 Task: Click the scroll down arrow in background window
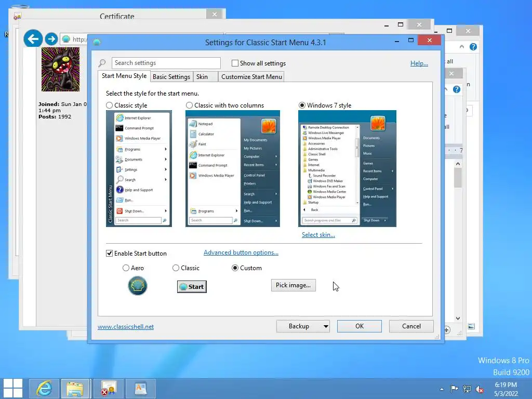click(458, 318)
